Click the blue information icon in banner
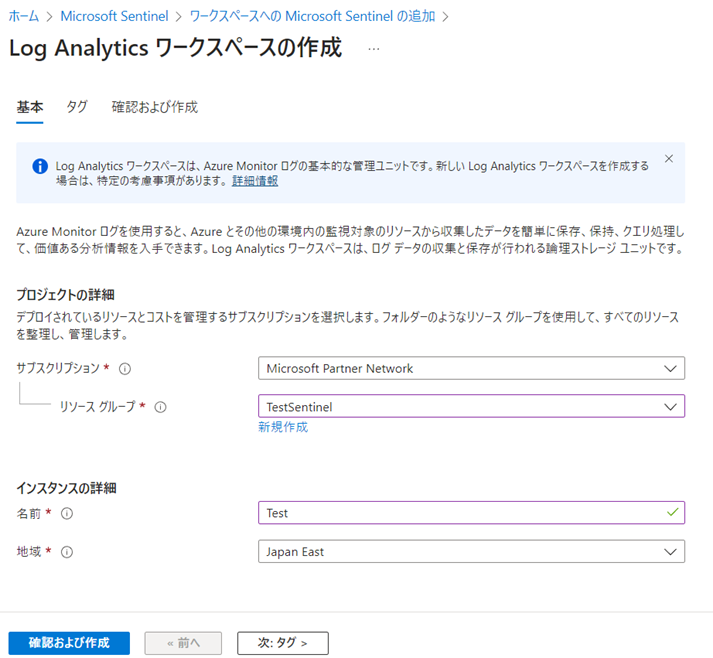 pyautogui.click(x=40, y=166)
